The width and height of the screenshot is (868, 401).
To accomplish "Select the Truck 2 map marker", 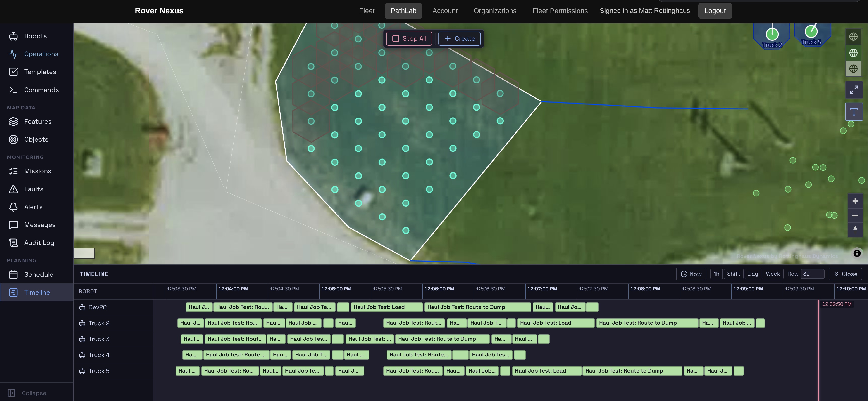I will pyautogui.click(x=772, y=36).
